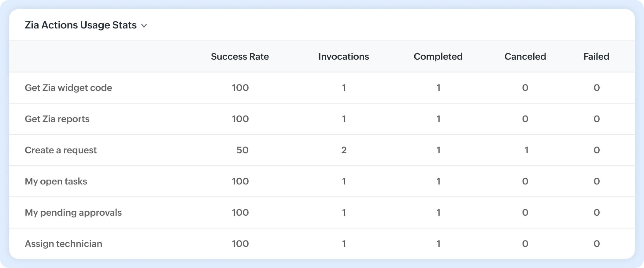The width and height of the screenshot is (644, 268).
Task: Select the My pending approvals action
Action: (73, 213)
